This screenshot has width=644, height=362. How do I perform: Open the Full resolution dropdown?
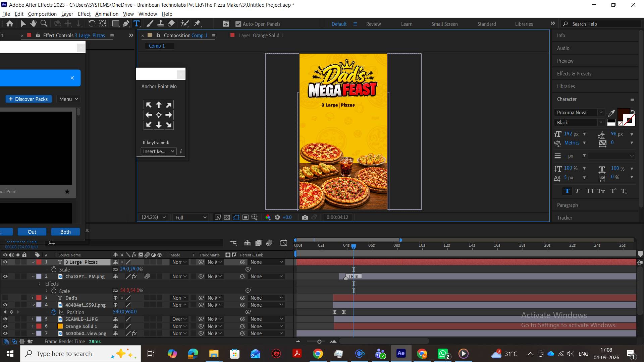click(191, 217)
